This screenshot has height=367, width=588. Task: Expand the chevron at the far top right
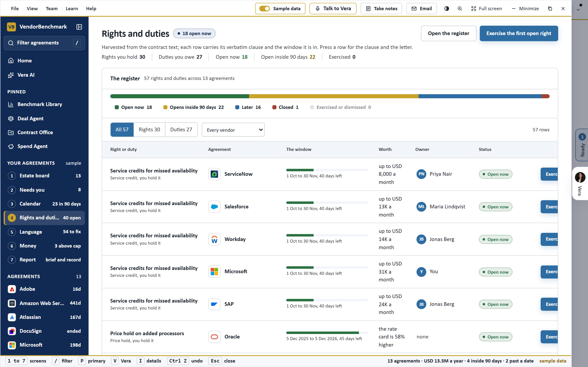pos(578,10)
